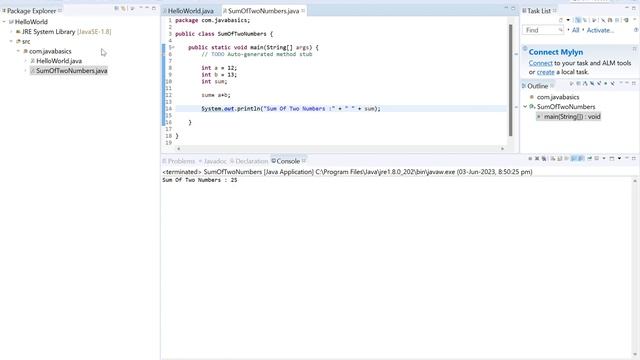The width and height of the screenshot is (640, 360).
Task: Collapse all in Package Explorer toolbar
Action: 116,8
